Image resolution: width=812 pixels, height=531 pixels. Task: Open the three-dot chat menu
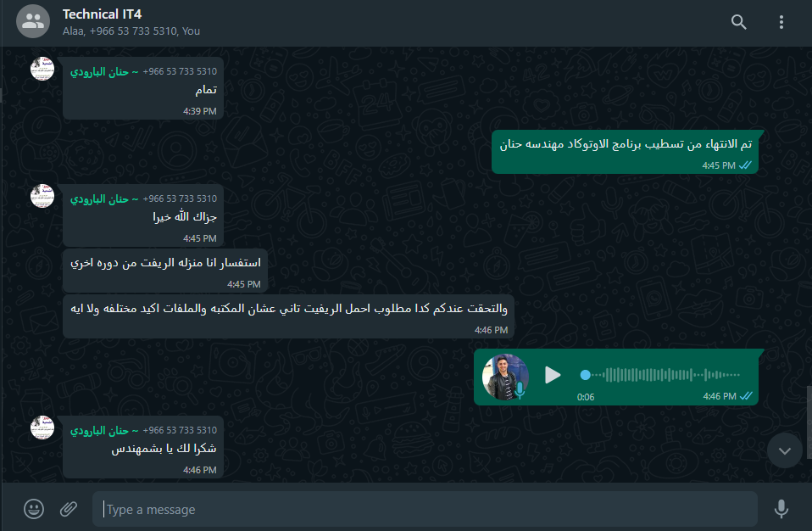(x=781, y=22)
